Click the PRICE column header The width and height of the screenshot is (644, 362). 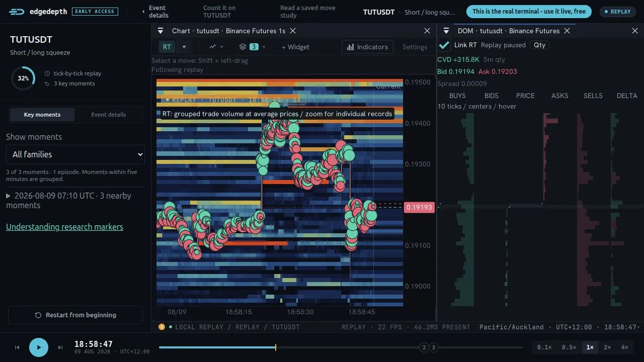click(x=525, y=96)
